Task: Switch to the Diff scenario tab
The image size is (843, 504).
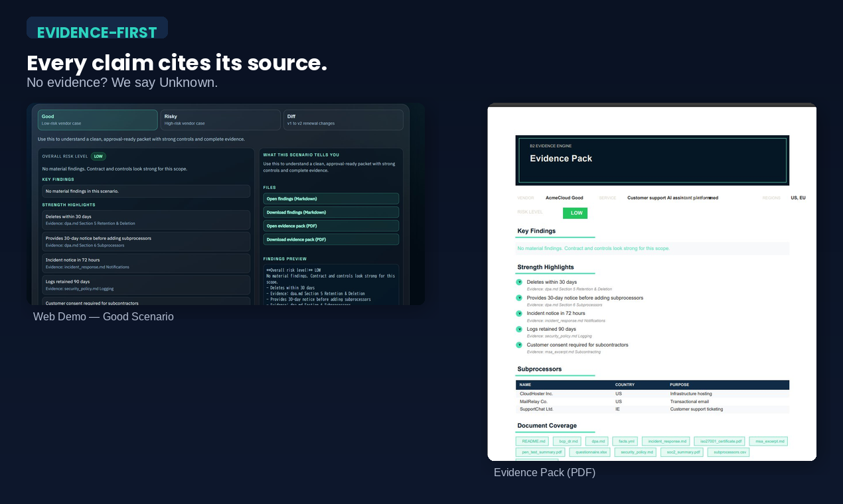Action: pyautogui.click(x=343, y=119)
